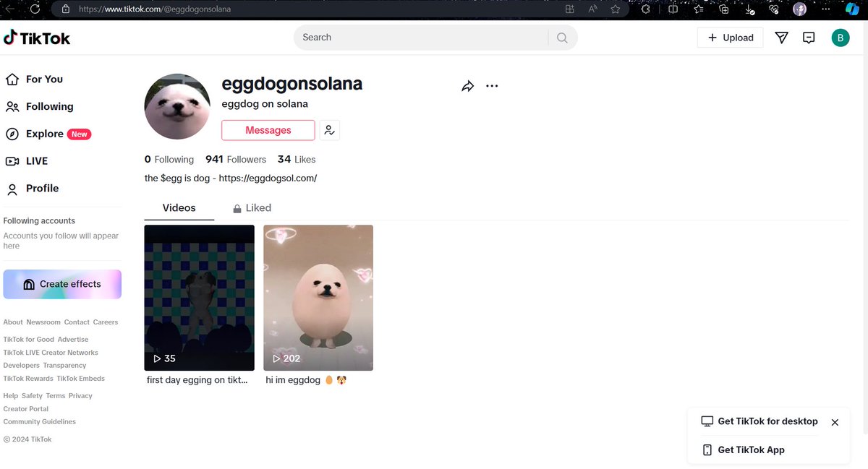868x469 pixels.
Task: Share the eggdogonsolana profile via arrow icon
Action: (467, 86)
